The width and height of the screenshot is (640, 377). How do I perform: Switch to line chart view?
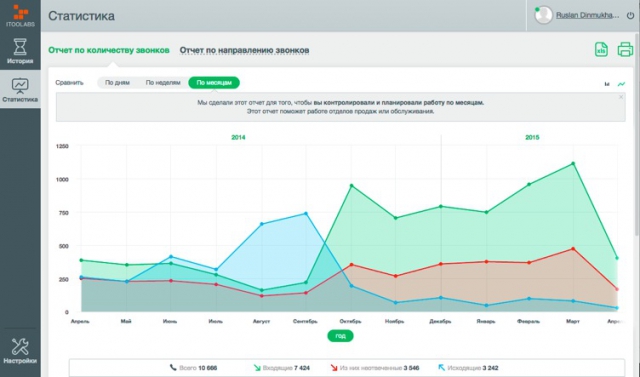coord(621,84)
